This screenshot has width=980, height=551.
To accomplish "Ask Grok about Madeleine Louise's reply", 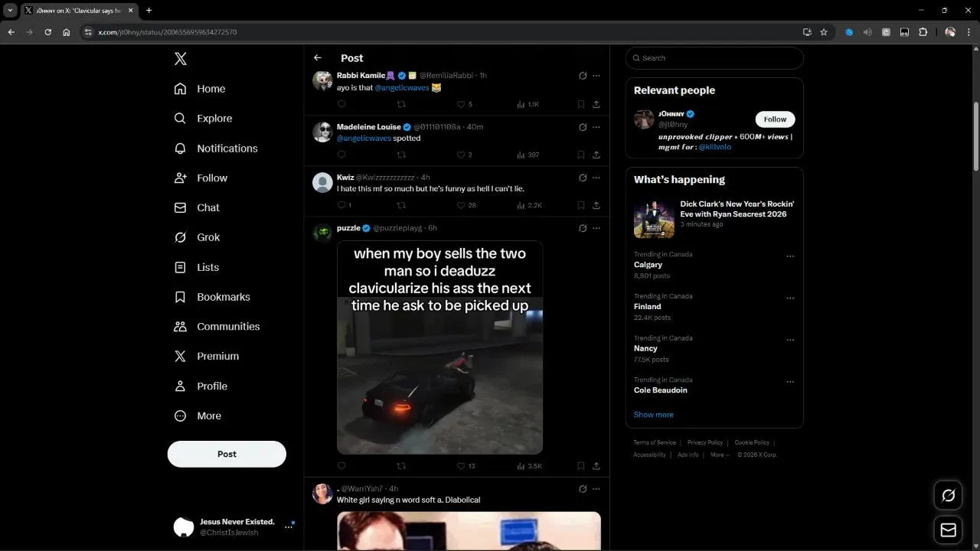I will point(583,127).
